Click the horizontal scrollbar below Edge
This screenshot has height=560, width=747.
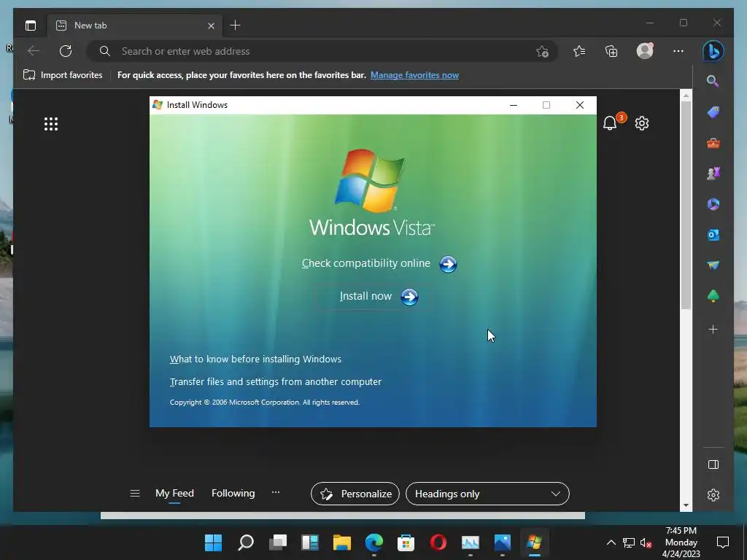coord(343,516)
